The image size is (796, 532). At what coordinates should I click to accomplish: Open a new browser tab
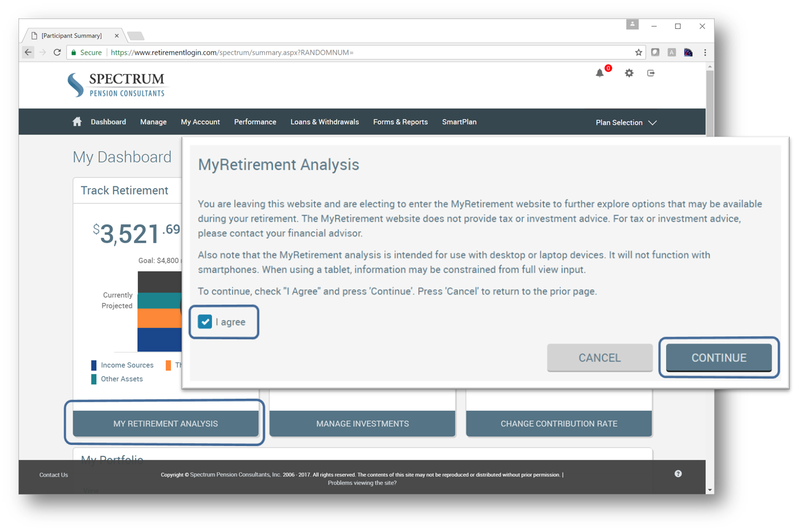tap(136, 36)
